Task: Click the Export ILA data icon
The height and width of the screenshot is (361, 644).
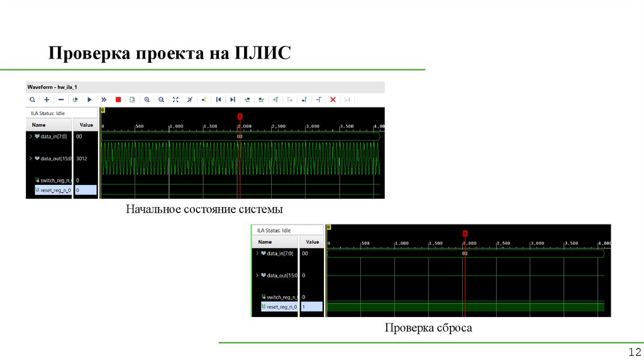Action: pos(132,99)
